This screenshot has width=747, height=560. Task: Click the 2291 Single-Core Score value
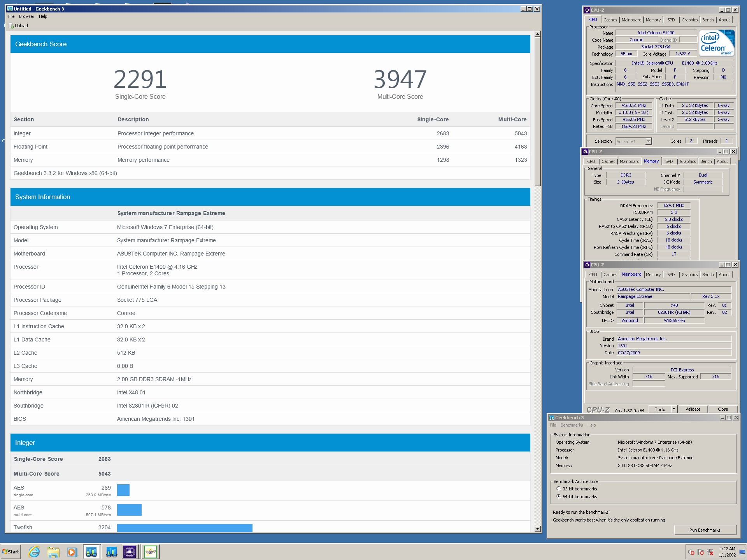[x=140, y=79]
